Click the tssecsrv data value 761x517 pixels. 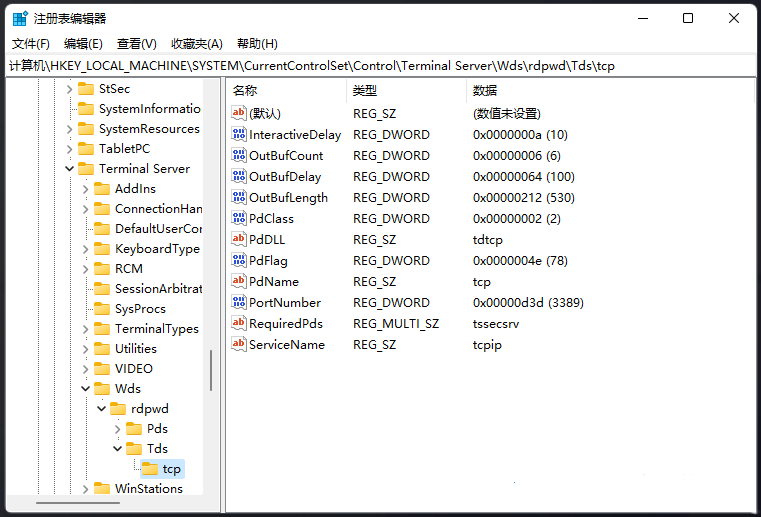click(x=496, y=324)
